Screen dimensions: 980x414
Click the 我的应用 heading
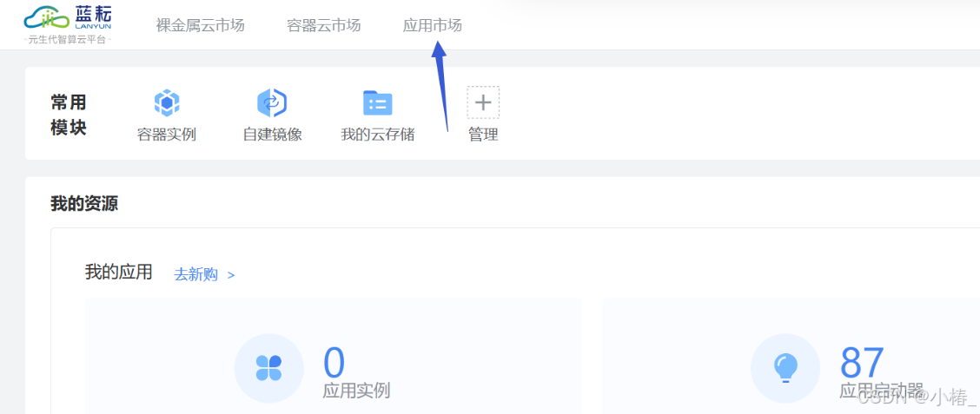click(119, 273)
